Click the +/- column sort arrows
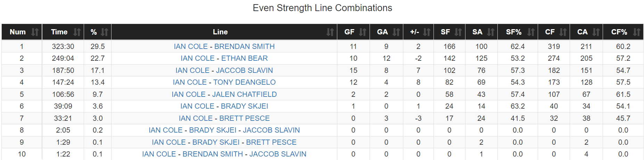Screen dimensions: 644x160 [x=427, y=32]
